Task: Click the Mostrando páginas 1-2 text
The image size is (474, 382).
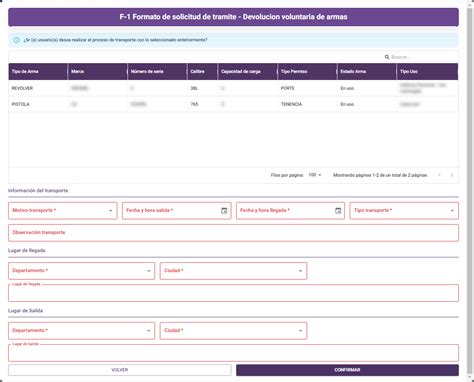Action: [x=380, y=175]
